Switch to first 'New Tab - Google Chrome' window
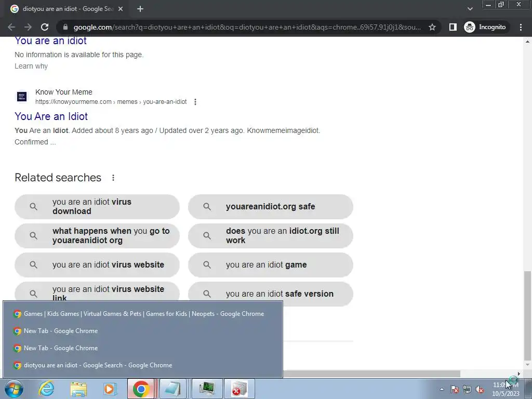532x399 pixels. coord(143,331)
